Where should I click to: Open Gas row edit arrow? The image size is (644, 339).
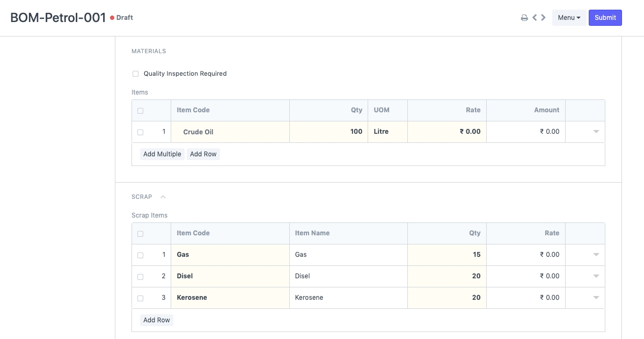click(596, 255)
